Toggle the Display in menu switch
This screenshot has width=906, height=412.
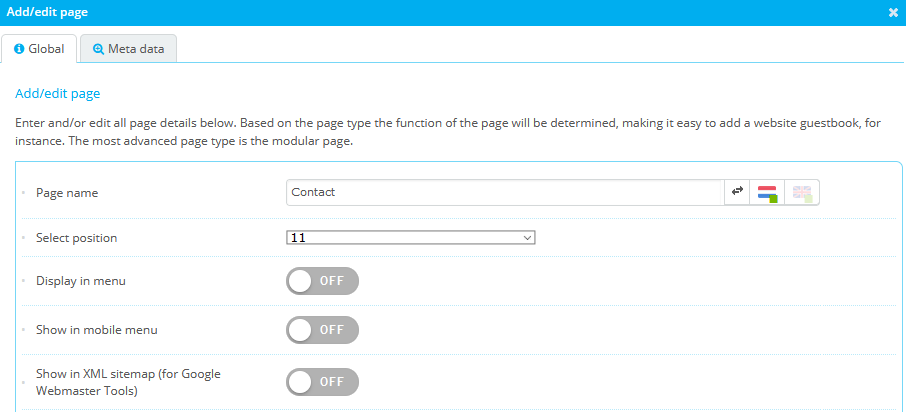pos(322,281)
